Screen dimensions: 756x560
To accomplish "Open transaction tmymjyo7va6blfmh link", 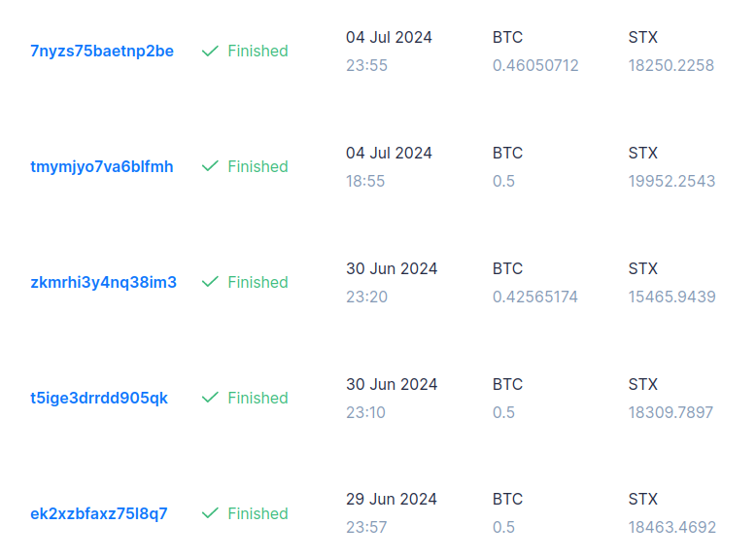I will coord(102,166).
